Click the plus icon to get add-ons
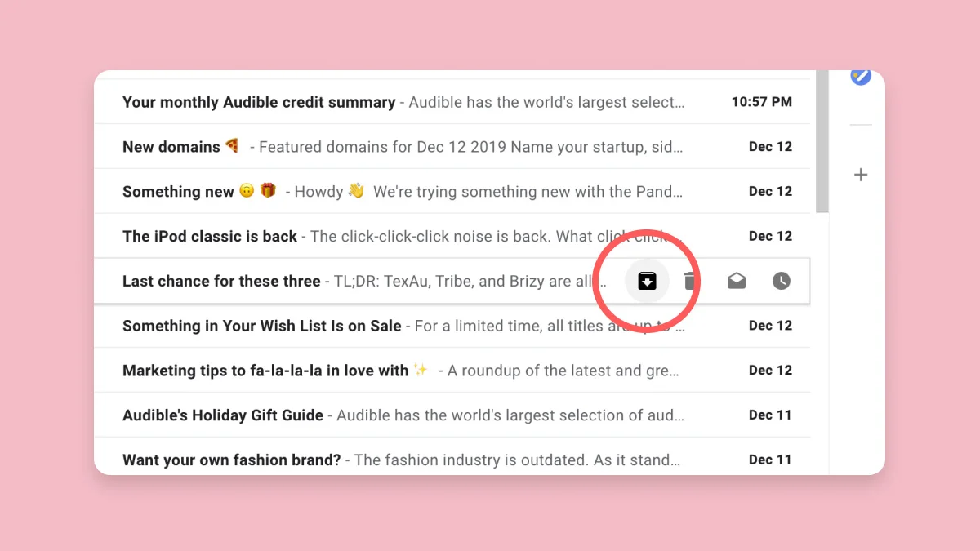The image size is (980, 551). pyautogui.click(x=861, y=175)
